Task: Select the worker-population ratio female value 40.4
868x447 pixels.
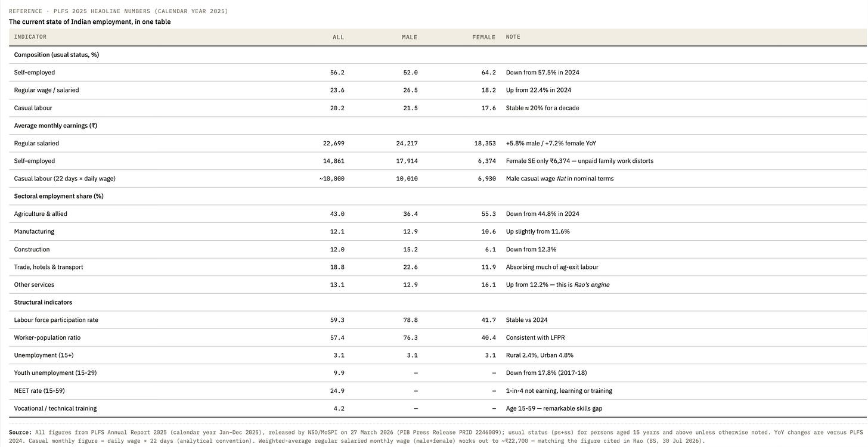Action: point(489,338)
